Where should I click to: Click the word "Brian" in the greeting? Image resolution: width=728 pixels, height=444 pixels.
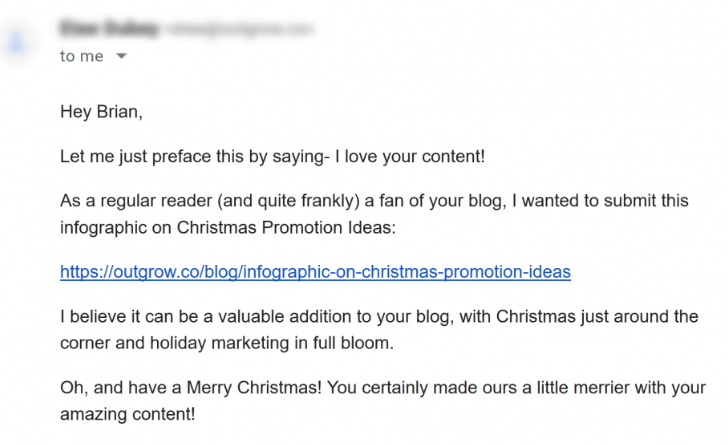pos(117,111)
